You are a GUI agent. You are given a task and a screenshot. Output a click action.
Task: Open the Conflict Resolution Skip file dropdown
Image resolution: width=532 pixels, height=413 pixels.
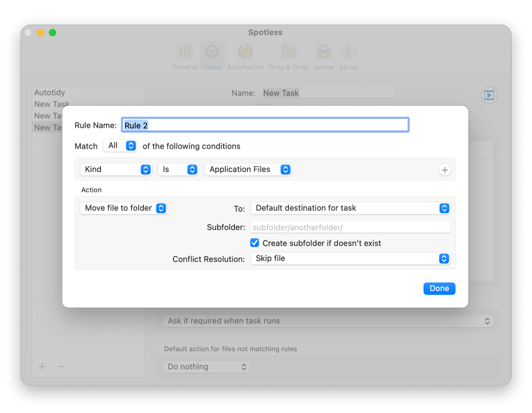tap(350, 258)
